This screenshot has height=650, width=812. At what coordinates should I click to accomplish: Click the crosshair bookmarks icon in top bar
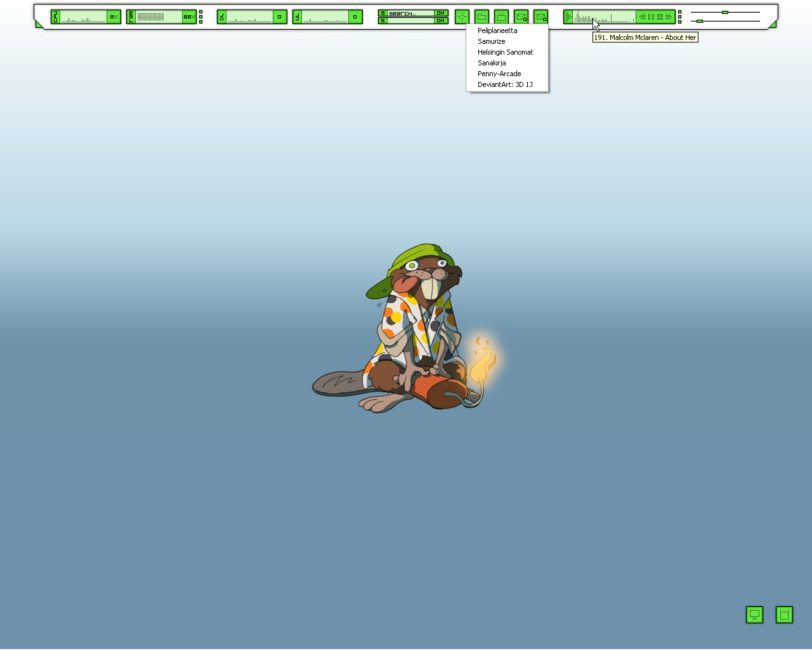462,17
